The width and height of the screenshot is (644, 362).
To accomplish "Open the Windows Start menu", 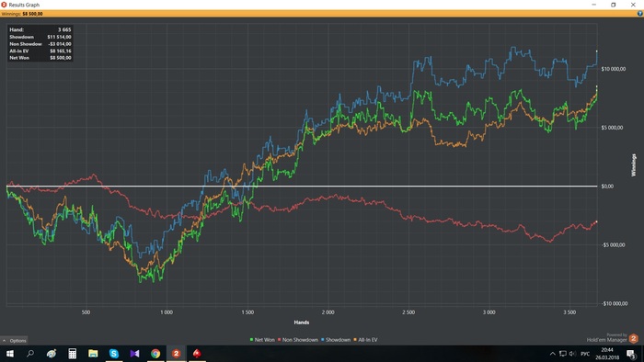I will pos(9,354).
